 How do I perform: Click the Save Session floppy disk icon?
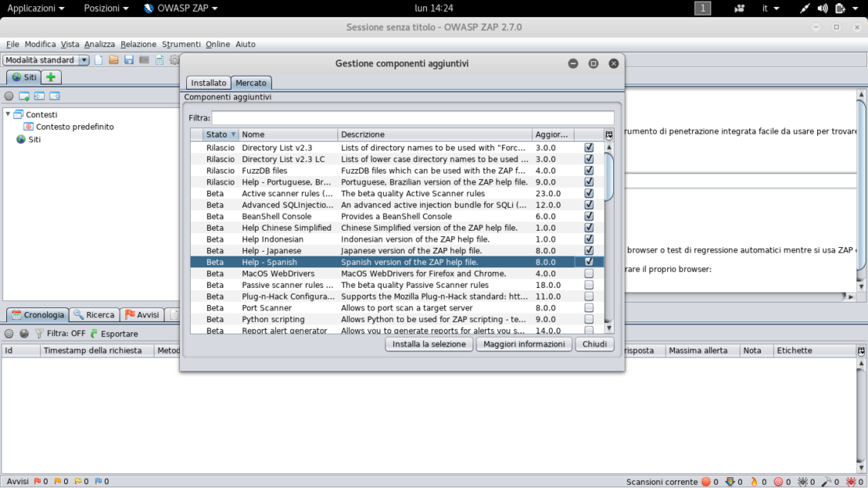pos(129,60)
